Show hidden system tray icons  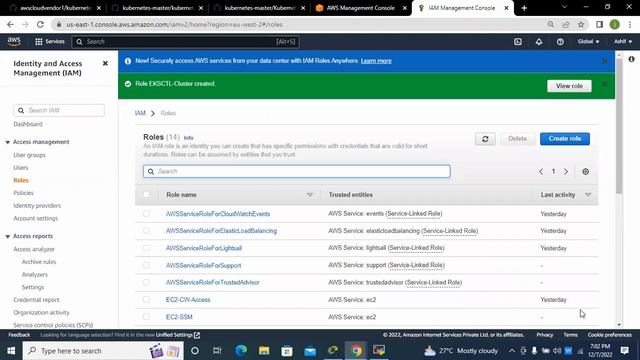512,351
